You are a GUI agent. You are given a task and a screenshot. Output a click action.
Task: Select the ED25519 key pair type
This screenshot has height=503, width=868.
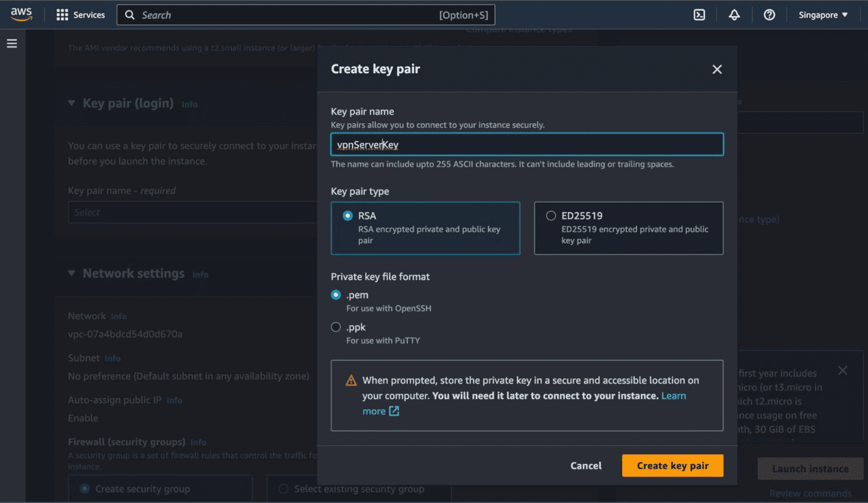tap(551, 216)
